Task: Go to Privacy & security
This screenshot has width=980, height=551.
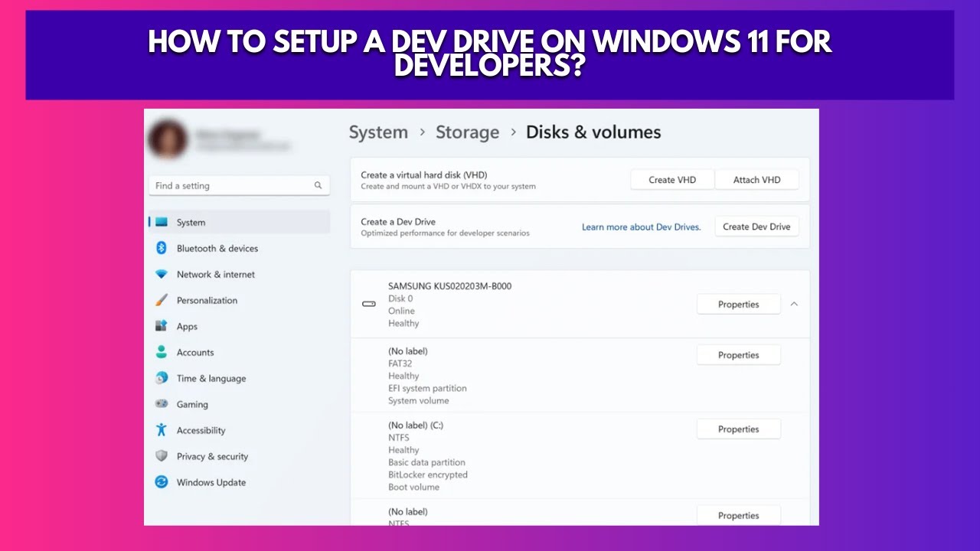Action: click(240, 456)
